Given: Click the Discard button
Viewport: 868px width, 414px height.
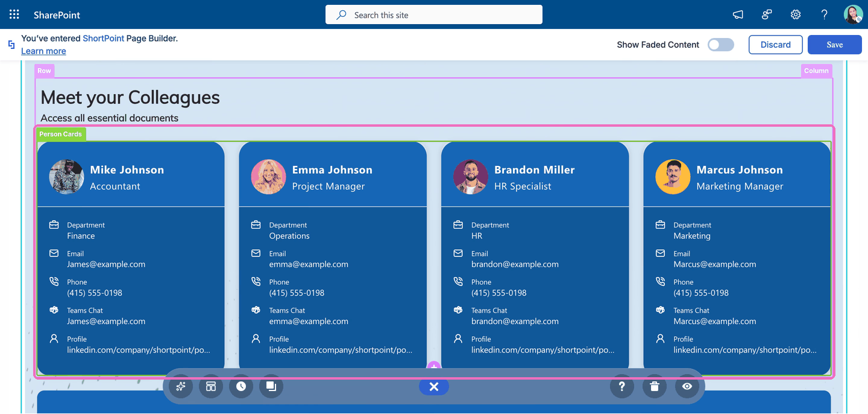Looking at the screenshot, I should (x=776, y=45).
